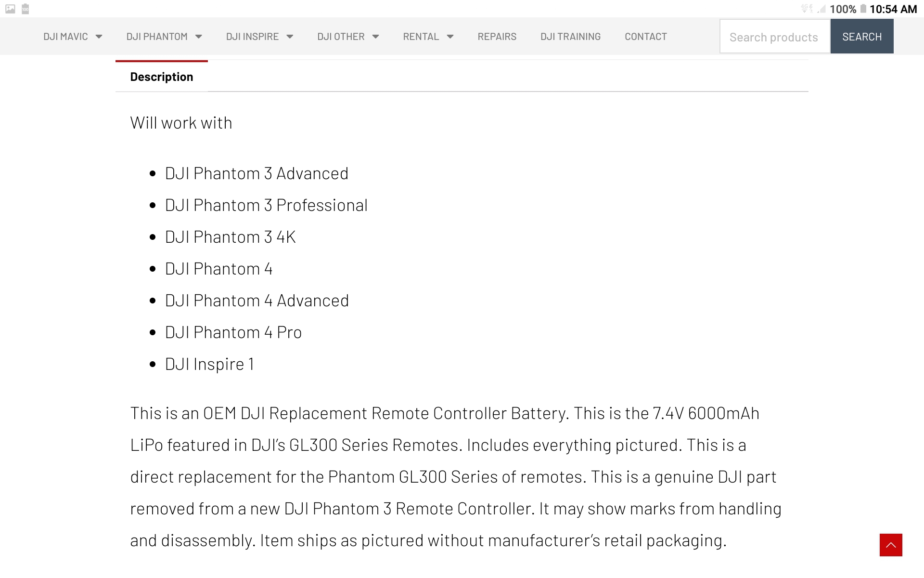Viewport: 924px width, 578px height.
Task: Open the Rental menu label
Action: pyautogui.click(x=421, y=37)
